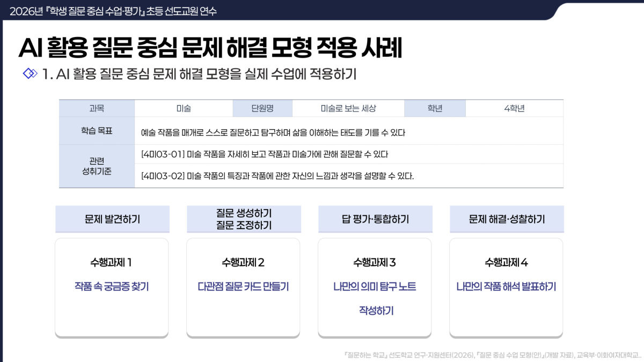Screen dimensions: 644x362
Task: Select subtitle '1. AI 활용 질문 중심 문제 해결 모형을 실제 수업에 적용하기'
Action: tap(199, 74)
